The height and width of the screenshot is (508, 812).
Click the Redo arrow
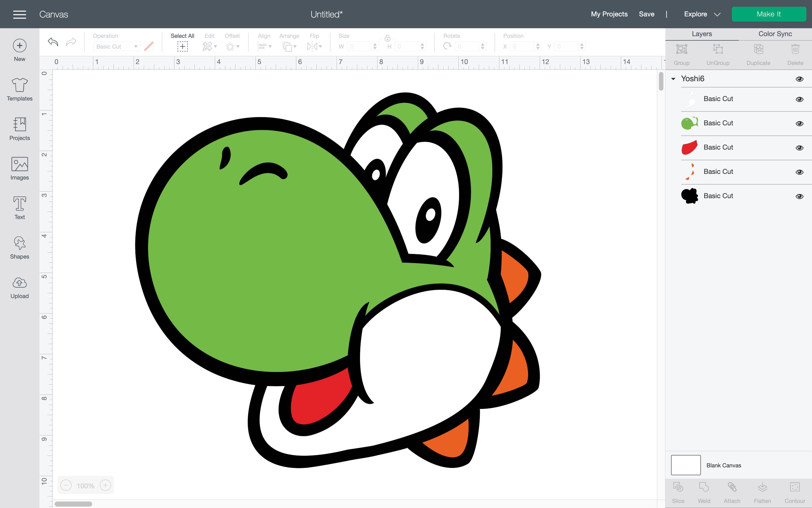71,42
